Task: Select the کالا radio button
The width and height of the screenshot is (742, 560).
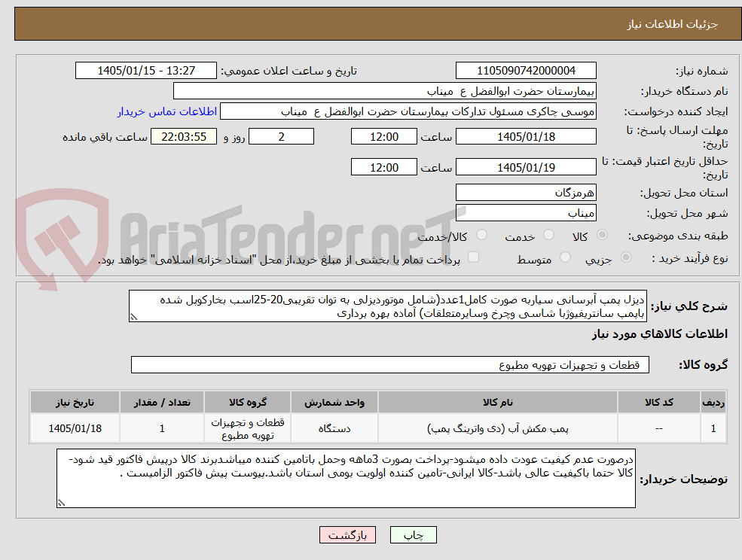Action: click(x=603, y=235)
